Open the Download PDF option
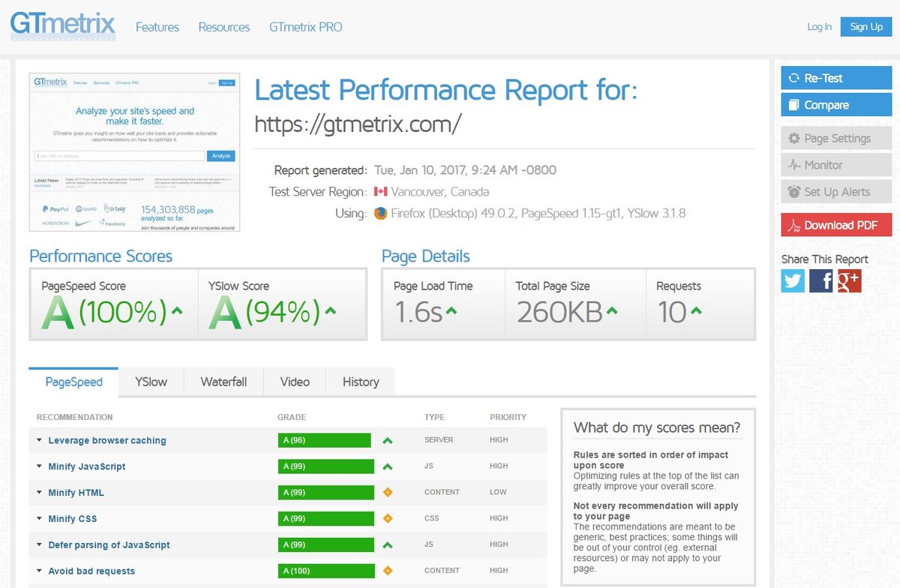 (x=835, y=225)
